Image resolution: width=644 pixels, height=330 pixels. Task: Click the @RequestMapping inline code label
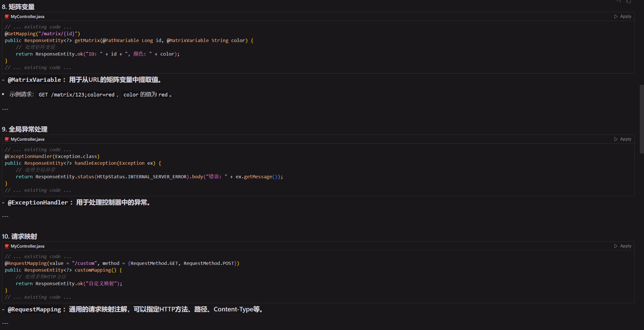pos(34,309)
